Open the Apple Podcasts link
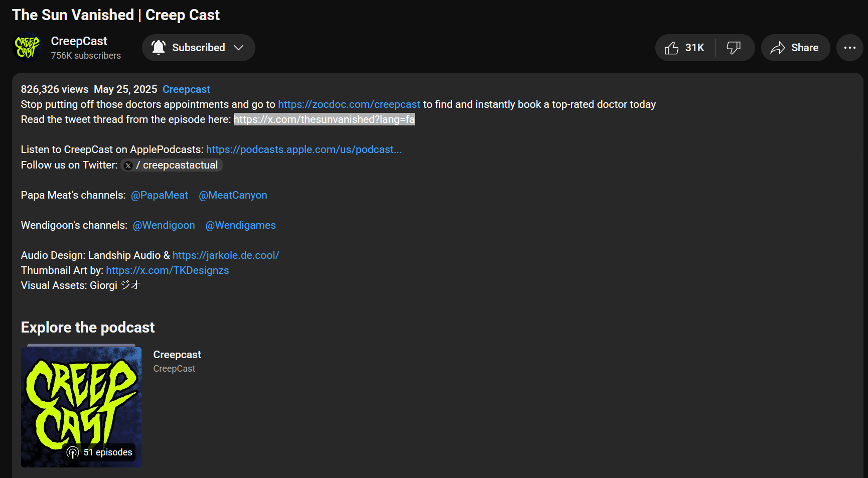The width and height of the screenshot is (868, 478). [x=304, y=149]
